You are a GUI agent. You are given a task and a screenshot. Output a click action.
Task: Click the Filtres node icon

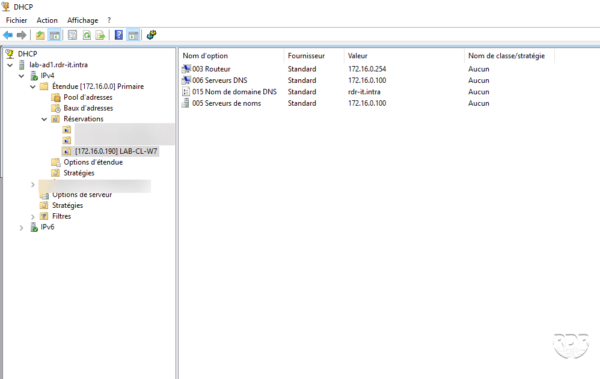click(x=44, y=216)
